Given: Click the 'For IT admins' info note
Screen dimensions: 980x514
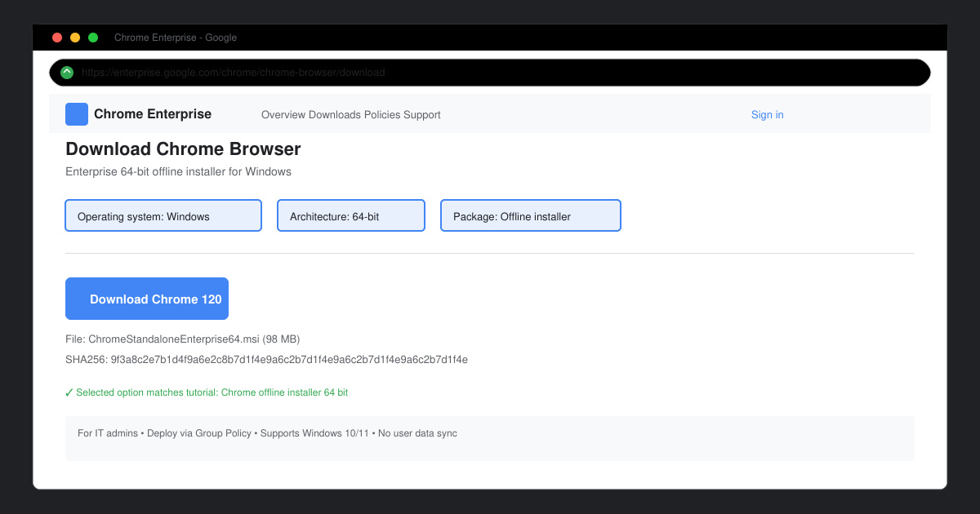Looking at the screenshot, I should point(490,438).
